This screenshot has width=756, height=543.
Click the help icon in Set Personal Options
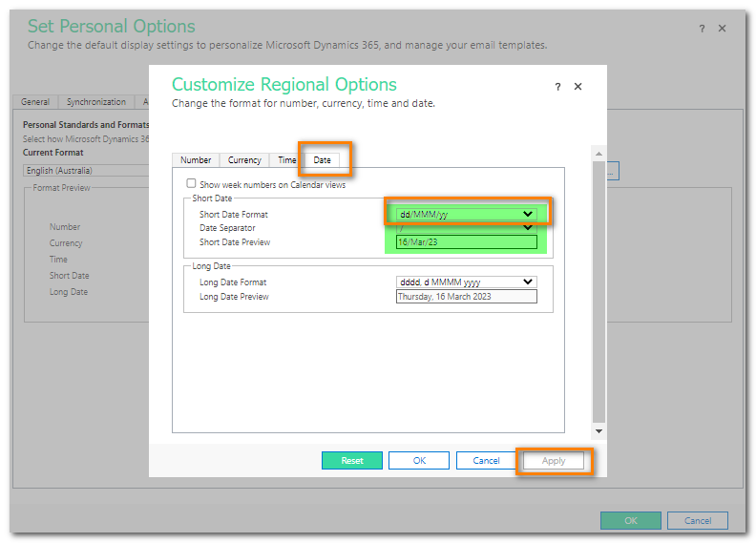coord(702,29)
